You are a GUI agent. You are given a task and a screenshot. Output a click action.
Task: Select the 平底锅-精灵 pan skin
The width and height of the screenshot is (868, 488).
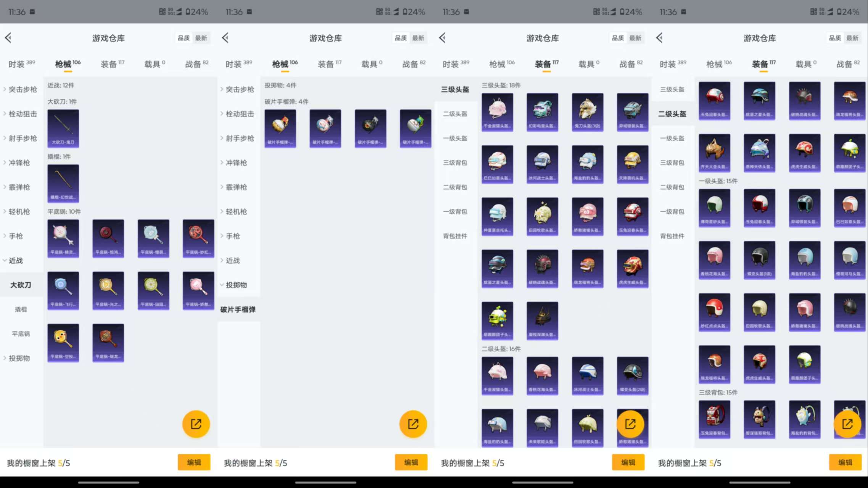pyautogui.click(x=63, y=238)
